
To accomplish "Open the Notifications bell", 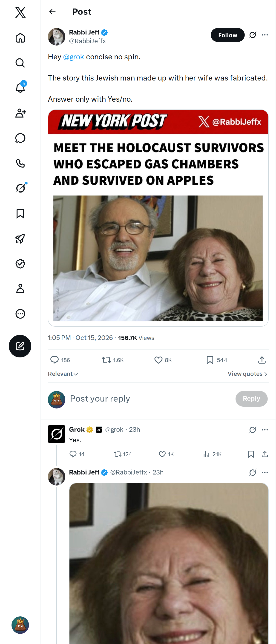I will pos(20,88).
